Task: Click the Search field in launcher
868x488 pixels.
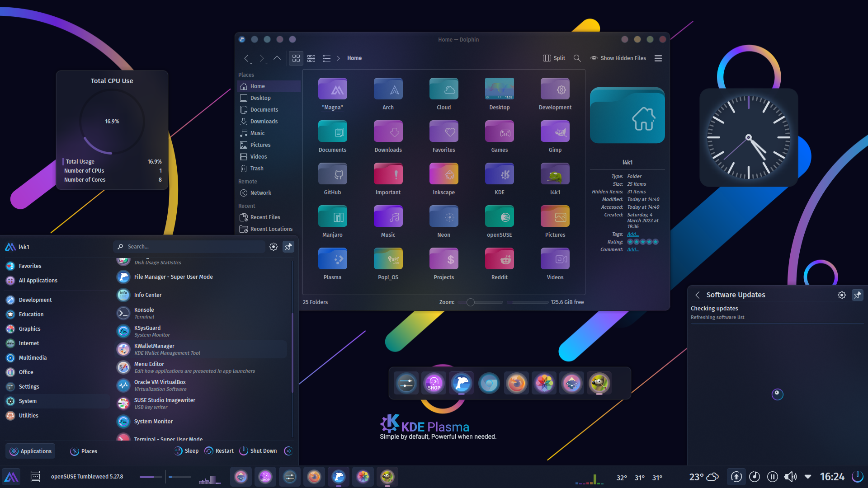Action: (x=189, y=247)
